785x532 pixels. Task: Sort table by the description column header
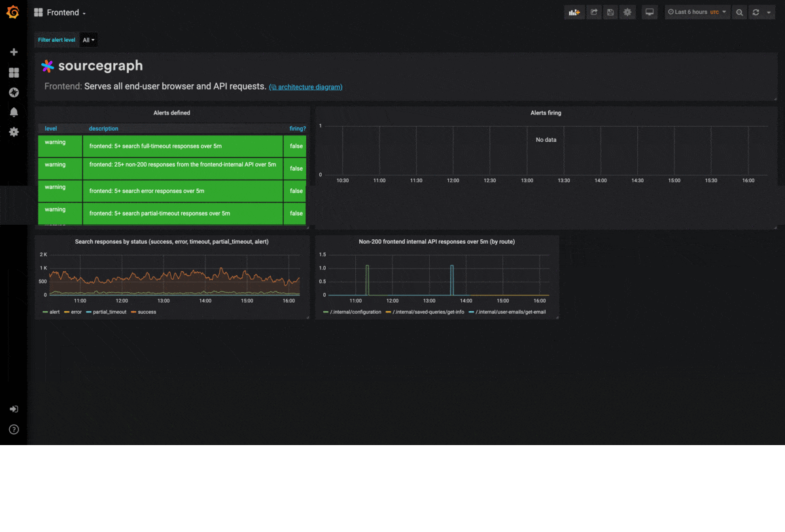coord(103,129)
